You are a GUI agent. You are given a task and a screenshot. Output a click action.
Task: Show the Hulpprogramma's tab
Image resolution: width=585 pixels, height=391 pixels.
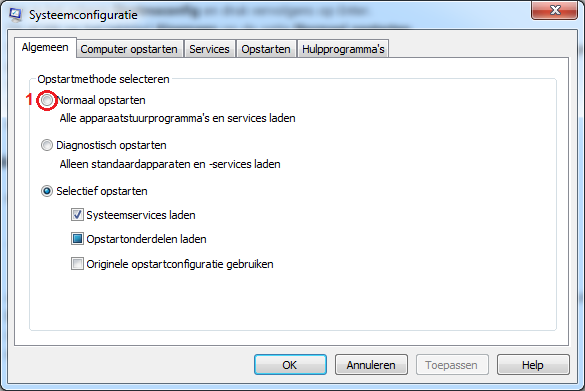343,49
